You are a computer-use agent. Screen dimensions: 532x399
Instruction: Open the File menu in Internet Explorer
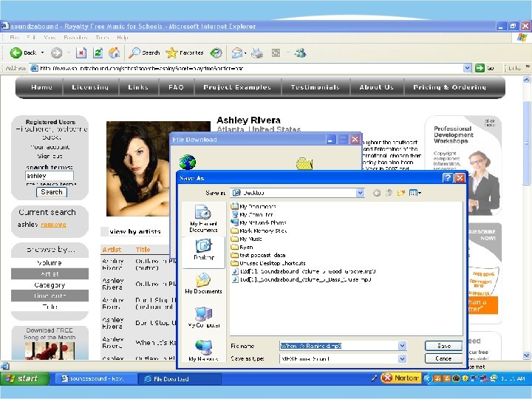pos(15,38)
